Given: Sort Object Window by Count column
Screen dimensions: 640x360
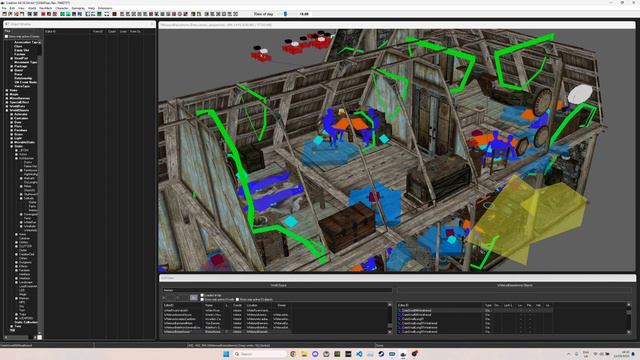Looking at the screenshot, I should (112, 31).
